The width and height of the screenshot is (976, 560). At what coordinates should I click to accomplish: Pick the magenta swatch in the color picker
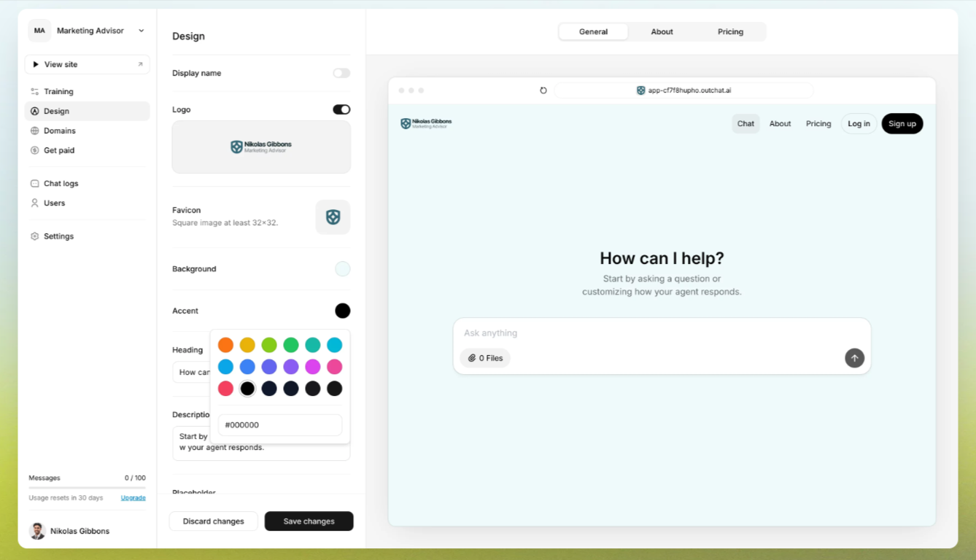(312, 367)
